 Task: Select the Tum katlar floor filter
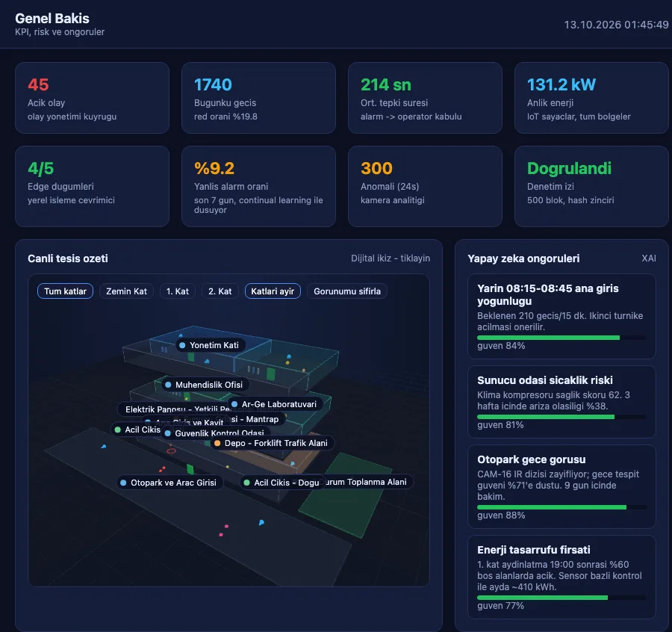[x=65, y=291]
